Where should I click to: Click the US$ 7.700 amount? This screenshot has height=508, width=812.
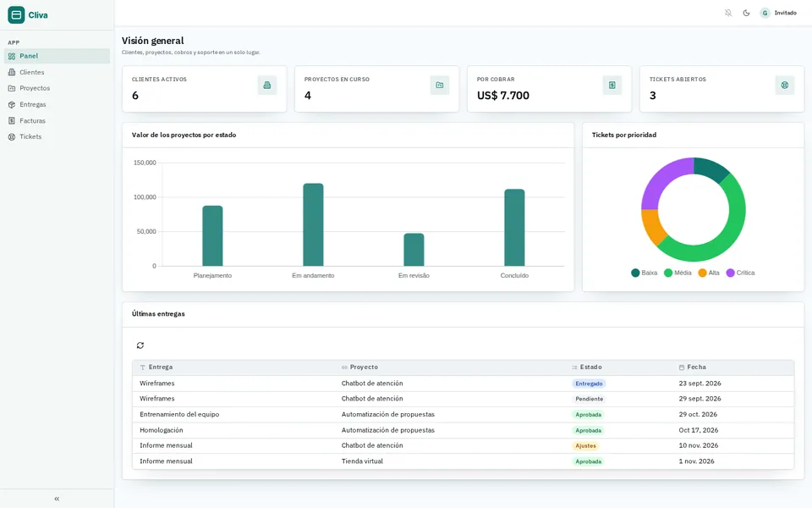[x=502, y=96]
